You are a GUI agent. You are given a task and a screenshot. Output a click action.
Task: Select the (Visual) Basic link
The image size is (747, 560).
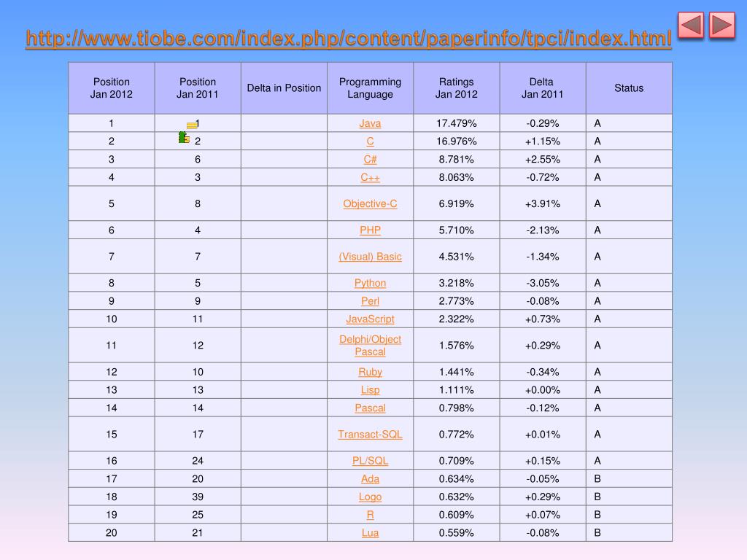(370, 257)
